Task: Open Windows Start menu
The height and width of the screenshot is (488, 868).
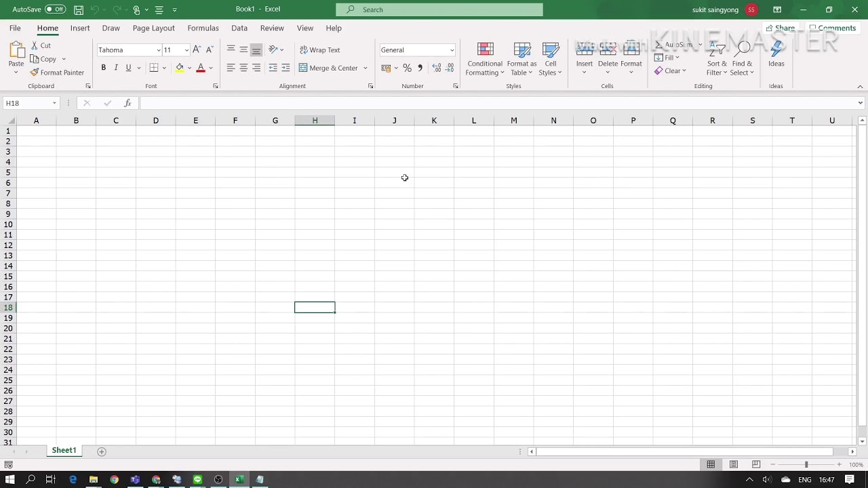Action: point(10,479)
